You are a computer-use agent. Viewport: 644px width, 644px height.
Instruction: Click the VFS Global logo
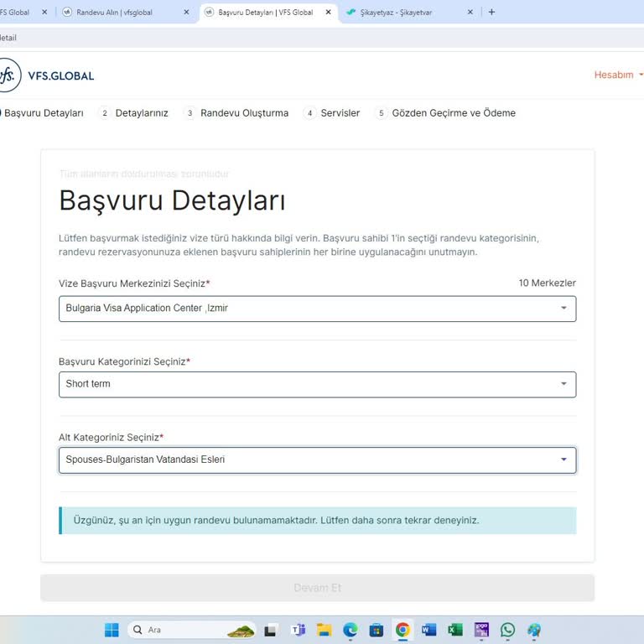(x=46, y=75)
